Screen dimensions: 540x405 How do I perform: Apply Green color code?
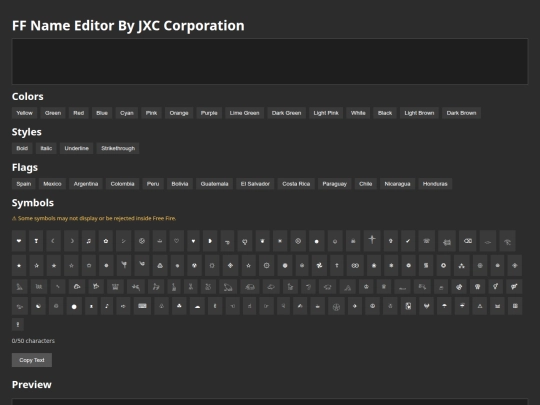coord(53,113)
